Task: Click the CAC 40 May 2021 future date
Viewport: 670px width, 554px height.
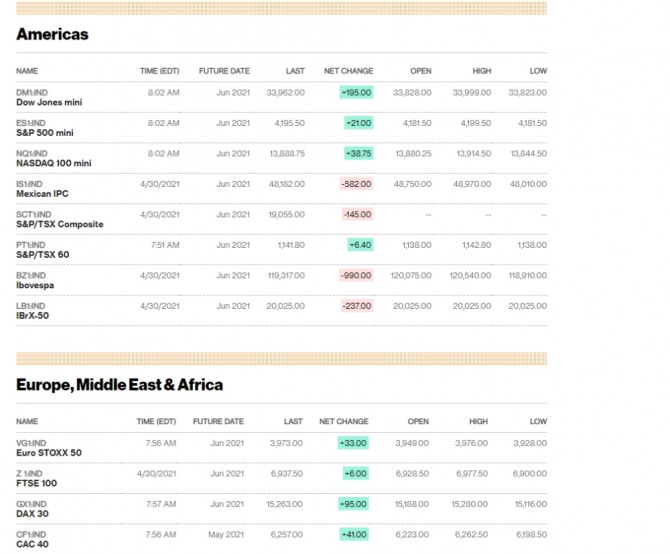Action: point(226,534)
